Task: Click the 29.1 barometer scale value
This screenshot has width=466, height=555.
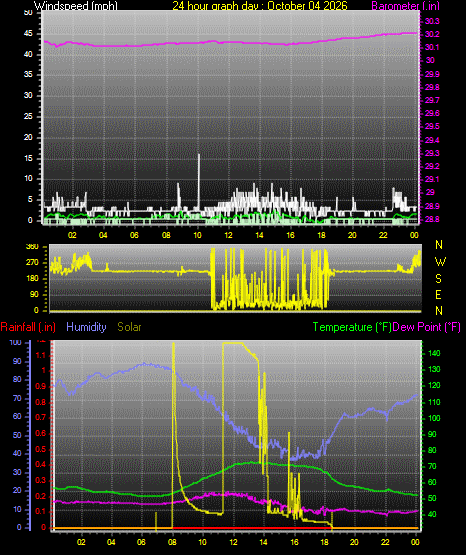Action: click(x=432, y=179)
